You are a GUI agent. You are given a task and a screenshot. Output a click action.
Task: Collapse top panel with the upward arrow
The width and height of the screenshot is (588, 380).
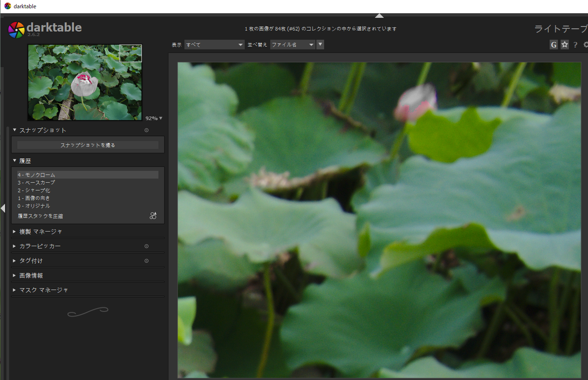379,15
